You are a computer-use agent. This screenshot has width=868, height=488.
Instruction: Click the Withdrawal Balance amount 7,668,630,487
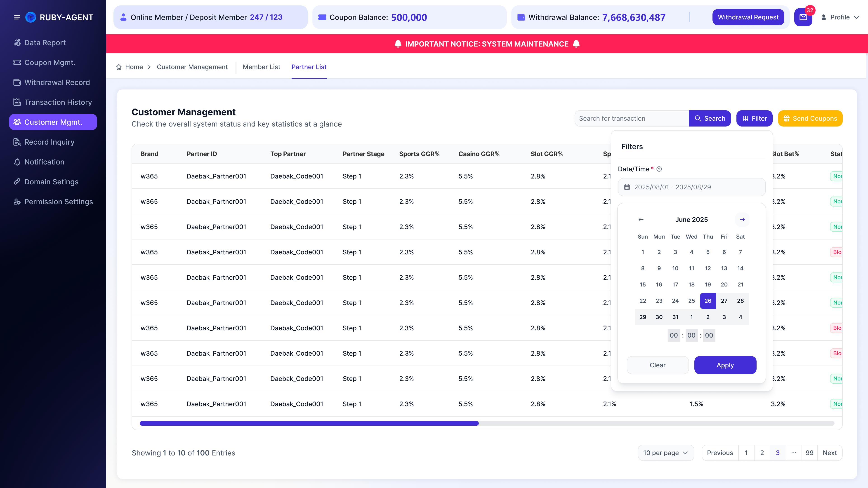coord(633,17)
